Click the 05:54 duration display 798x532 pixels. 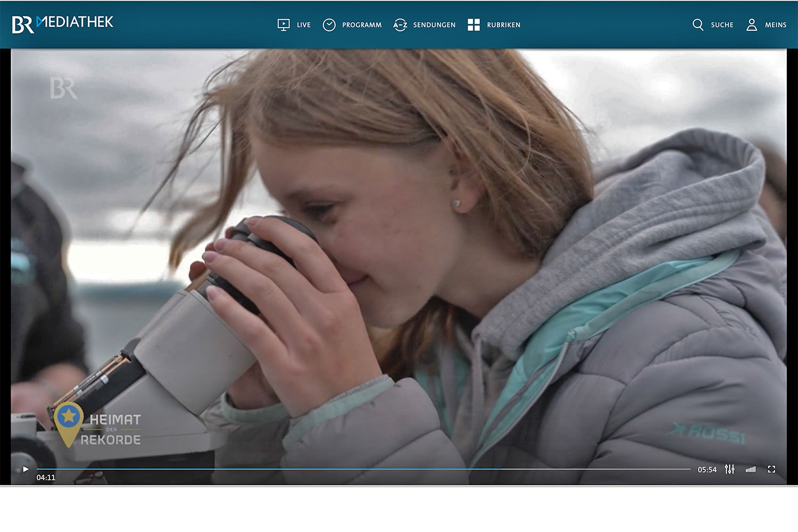click(x=707, y=470)
